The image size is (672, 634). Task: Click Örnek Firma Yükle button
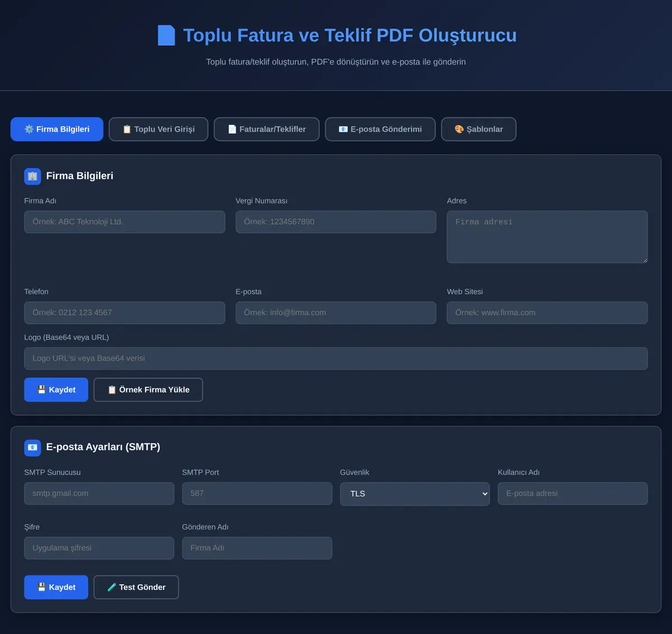(148, 390)
